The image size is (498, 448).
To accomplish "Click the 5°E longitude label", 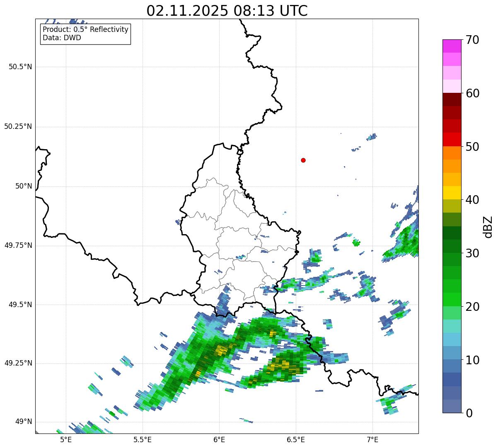I will (66, 439).
